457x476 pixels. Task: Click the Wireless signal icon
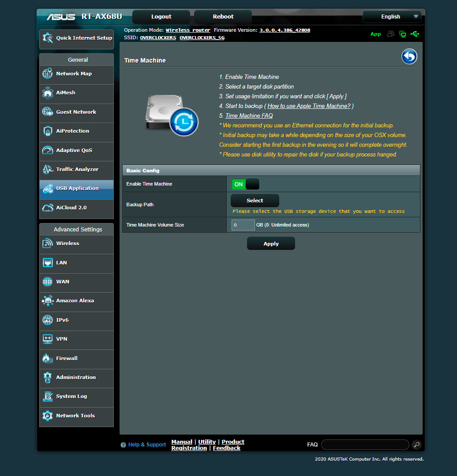point(47,243)
